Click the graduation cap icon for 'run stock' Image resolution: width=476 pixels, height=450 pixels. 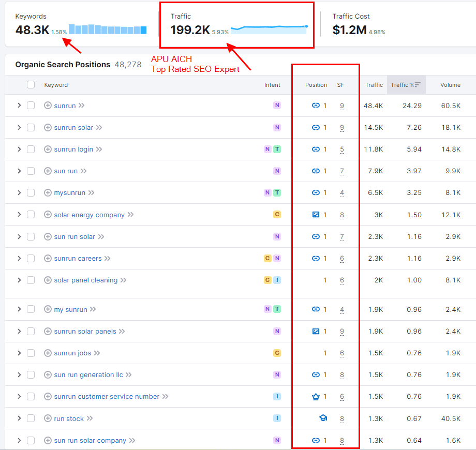point(323,418)
